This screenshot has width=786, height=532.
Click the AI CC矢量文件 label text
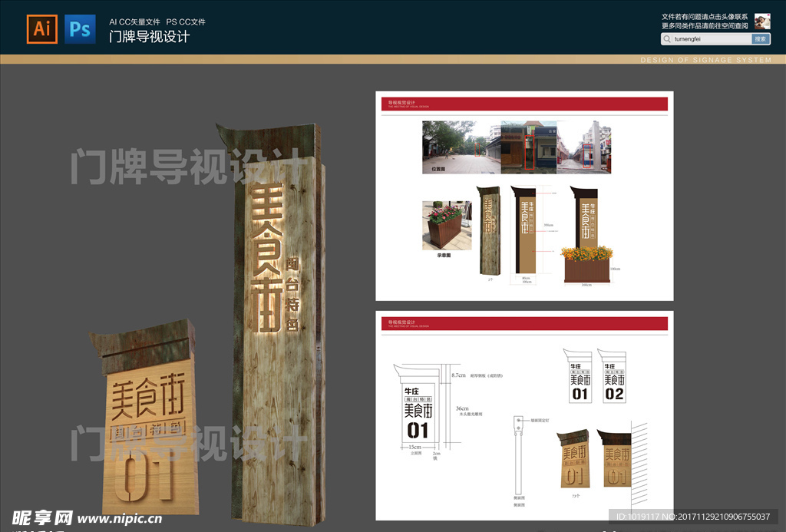pyautogui.click(x=134, y=22)
